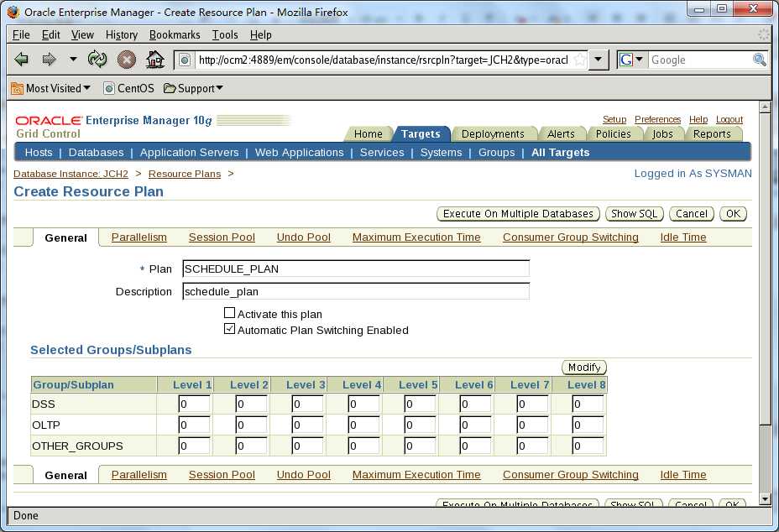This screenshot has height=532, width=779.
Task: Open the top Session Pool tab
Action: pos(222,237)
